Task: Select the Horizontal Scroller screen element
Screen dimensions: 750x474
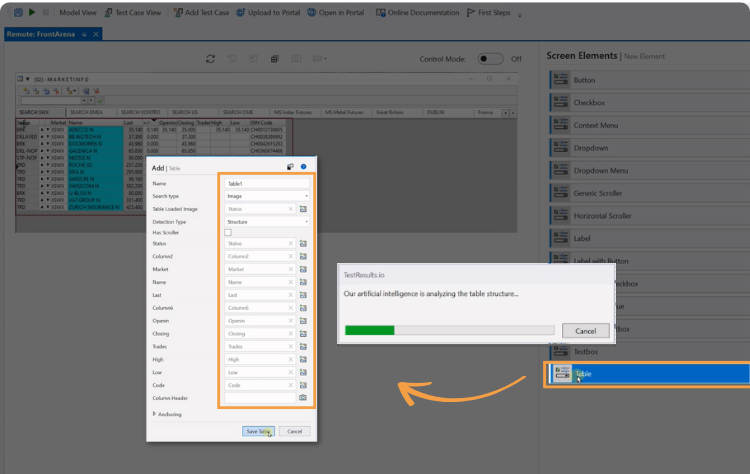Action: 649,216
